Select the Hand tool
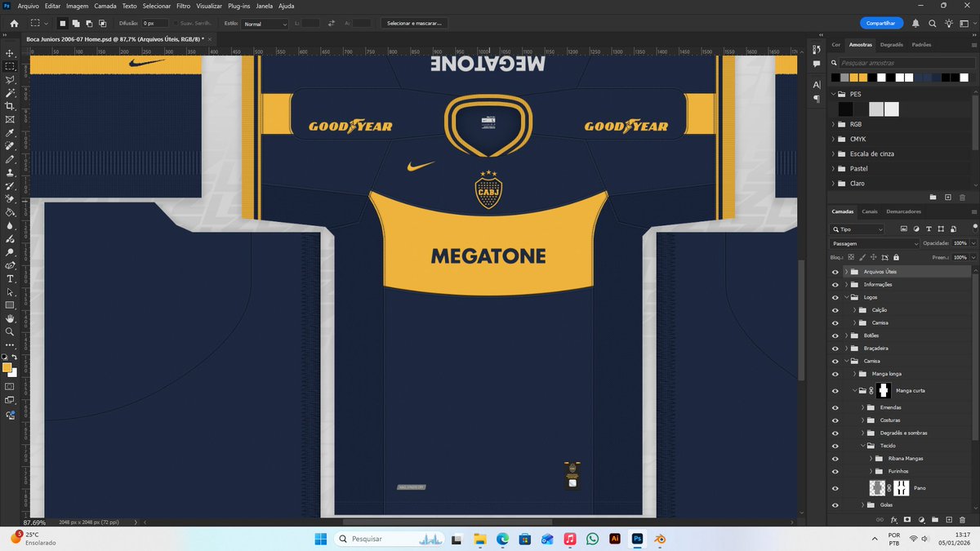 (x=10, y=318)
